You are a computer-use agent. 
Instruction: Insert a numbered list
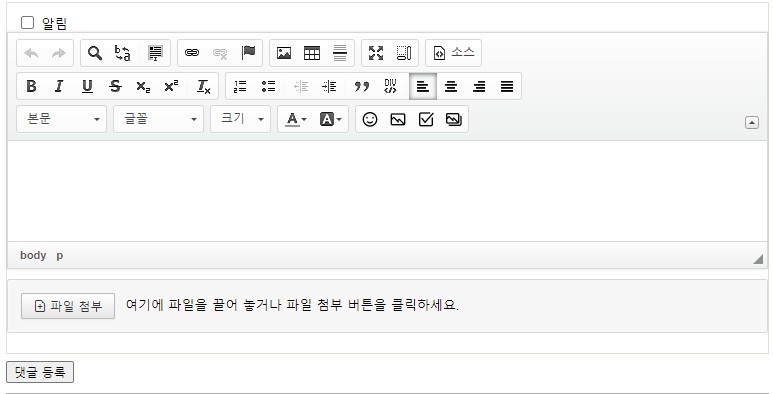(x=240, y=86)
